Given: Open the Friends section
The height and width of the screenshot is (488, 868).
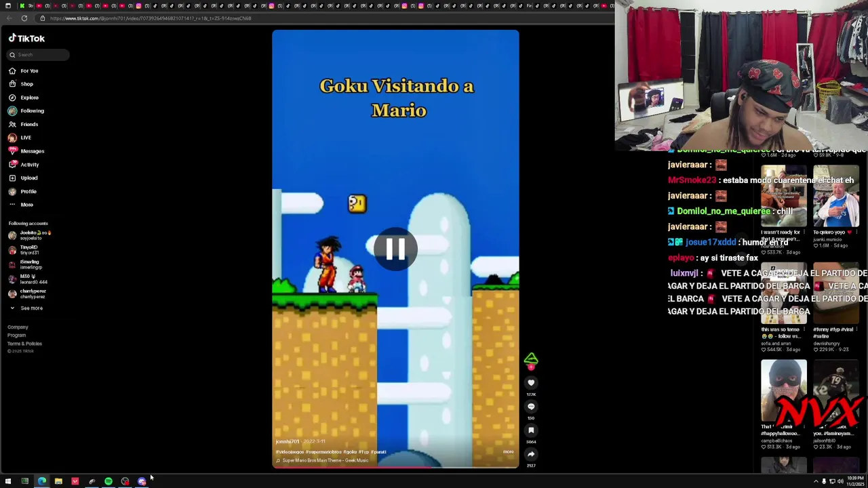Looking at the screenshot, I should tap(23, 124).
